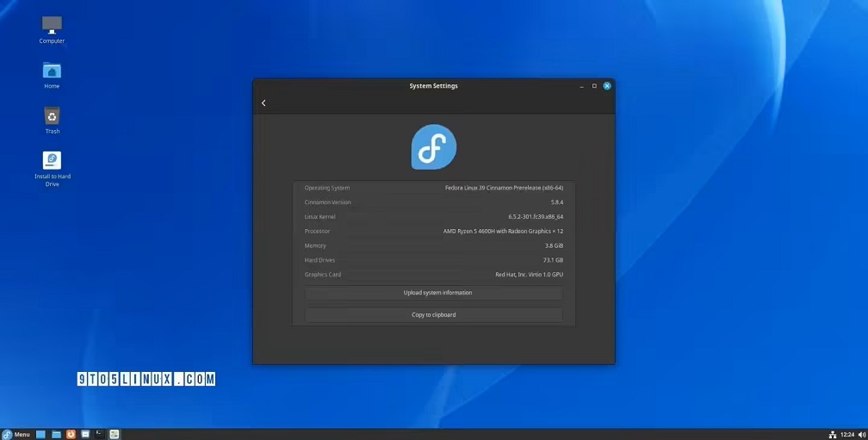This screenshot has height=440, width=868.
Task: Open the sound volume applet
Action: (861, 435)
